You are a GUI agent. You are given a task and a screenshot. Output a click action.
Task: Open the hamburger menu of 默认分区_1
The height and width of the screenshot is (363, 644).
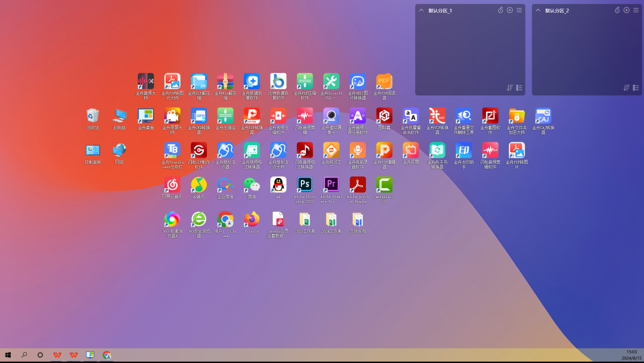tap(519, 10)
